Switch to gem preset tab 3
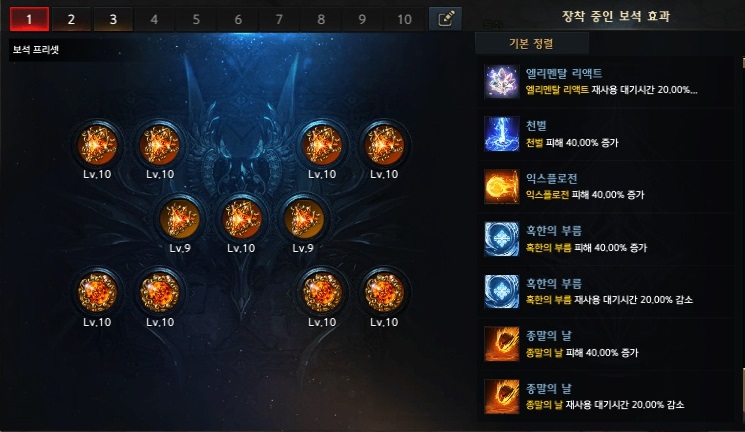Screen dimensions: 745x432 (x=113, y=19)
